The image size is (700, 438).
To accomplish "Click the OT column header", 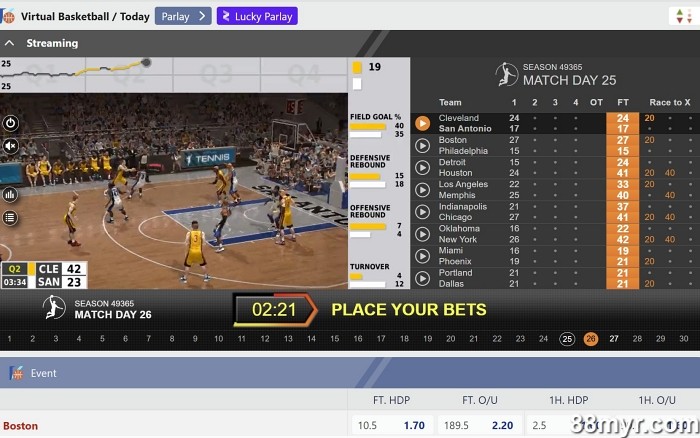I will (x=596, y=102).
